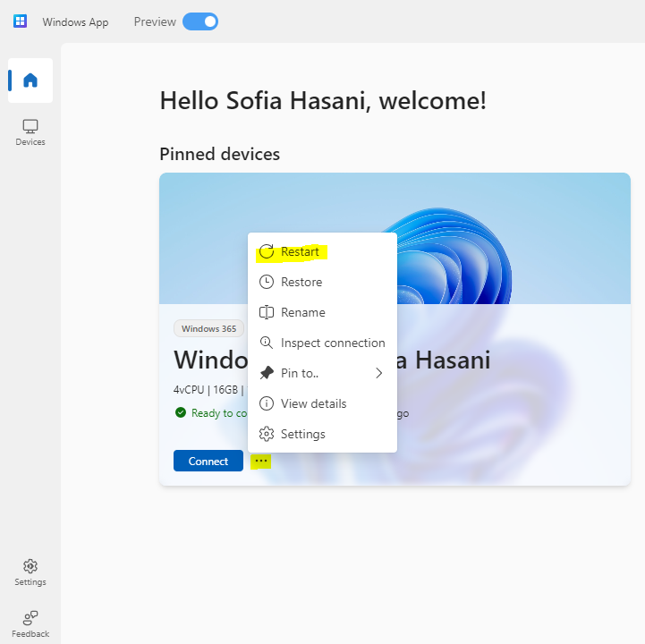Click the Pinned devices heading

220,154
